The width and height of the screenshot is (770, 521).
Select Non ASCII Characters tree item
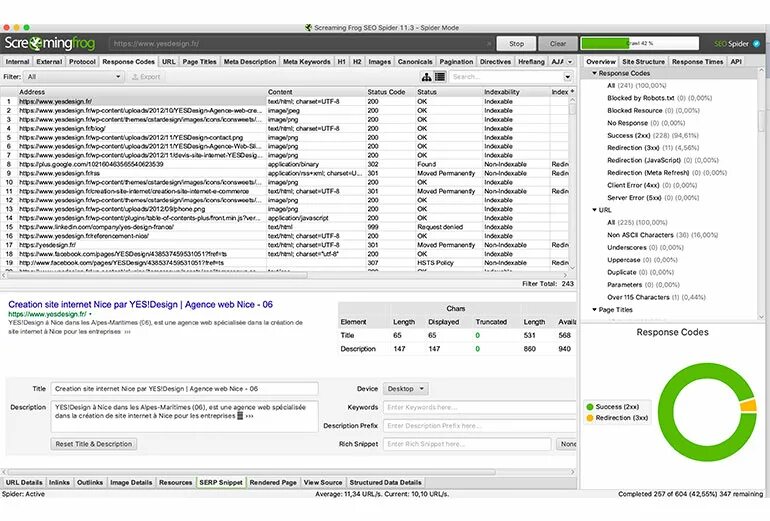coord(662,235)
